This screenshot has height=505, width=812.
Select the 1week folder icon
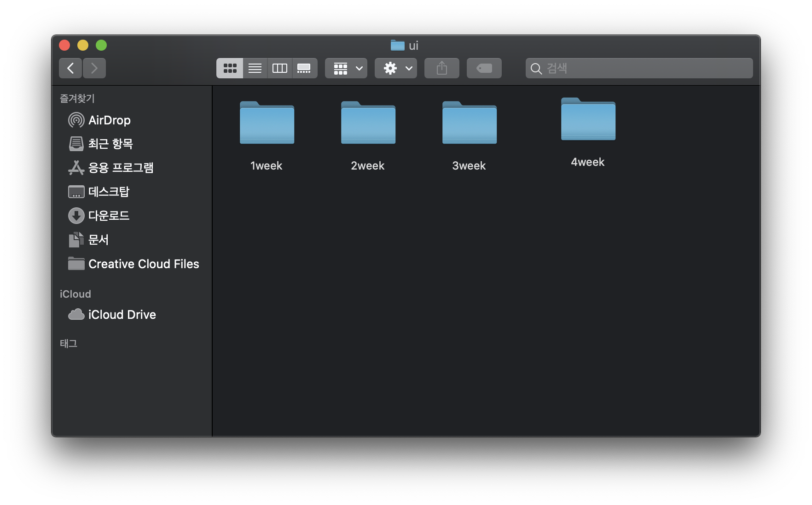click(x=267, y=123)
